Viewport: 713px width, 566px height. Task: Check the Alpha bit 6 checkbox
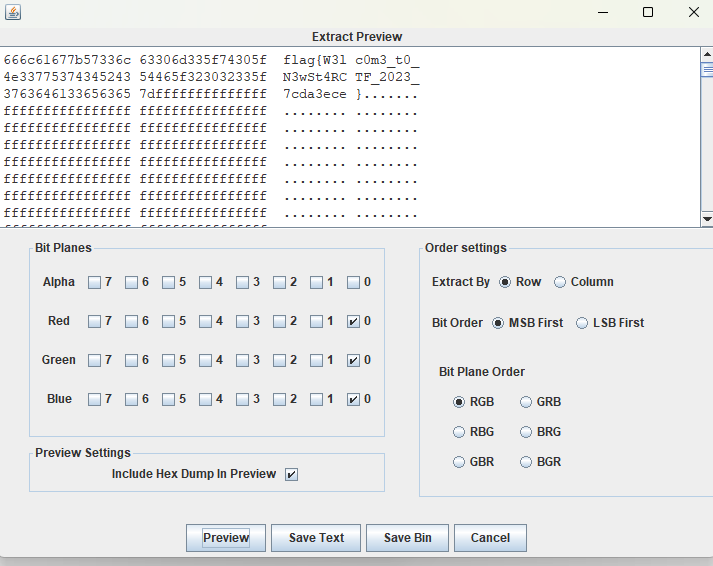(x=131, y=282)
